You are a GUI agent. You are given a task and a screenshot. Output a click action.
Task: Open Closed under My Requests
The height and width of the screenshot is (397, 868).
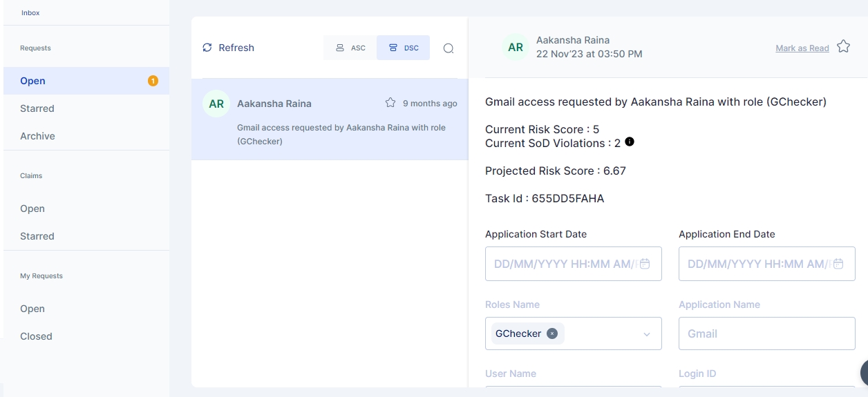click(x=36, y=336)
